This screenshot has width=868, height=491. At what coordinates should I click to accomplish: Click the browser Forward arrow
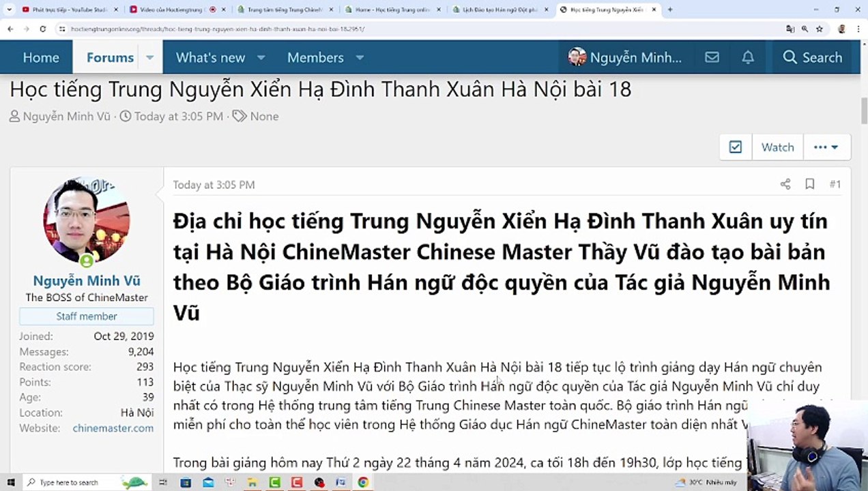pos(26,29)
